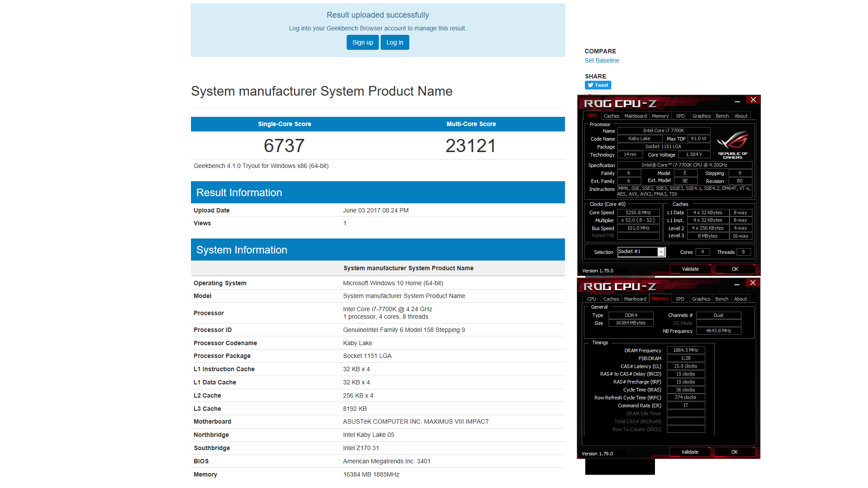
Task: Click the Geekbench 4.1.0 Tryout version text
Action: point(261,166)
